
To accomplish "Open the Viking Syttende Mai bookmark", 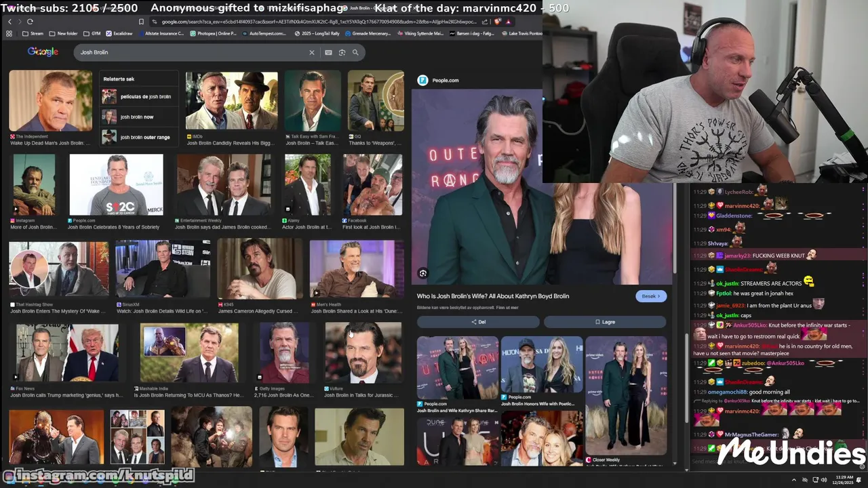I will pos(420,33).
